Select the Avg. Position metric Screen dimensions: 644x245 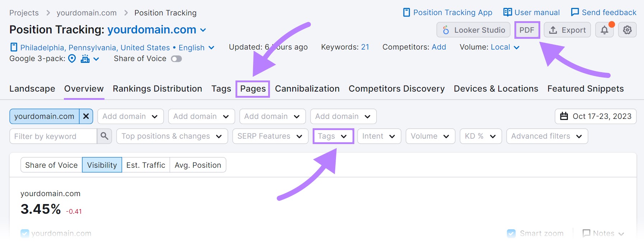pos(198,165)
